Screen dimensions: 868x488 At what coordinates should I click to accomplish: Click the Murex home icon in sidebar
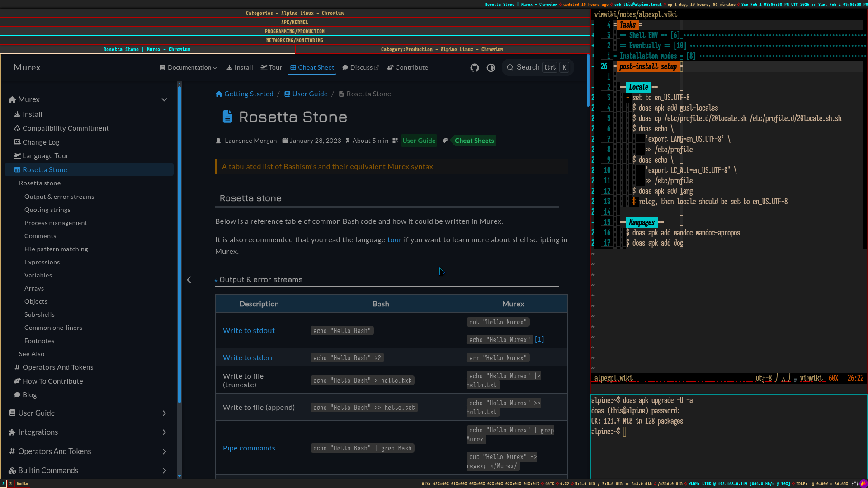[x=12, y=100]
